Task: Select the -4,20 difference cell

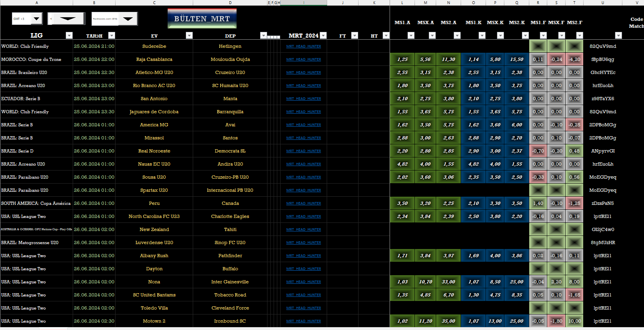Action: 575,59
